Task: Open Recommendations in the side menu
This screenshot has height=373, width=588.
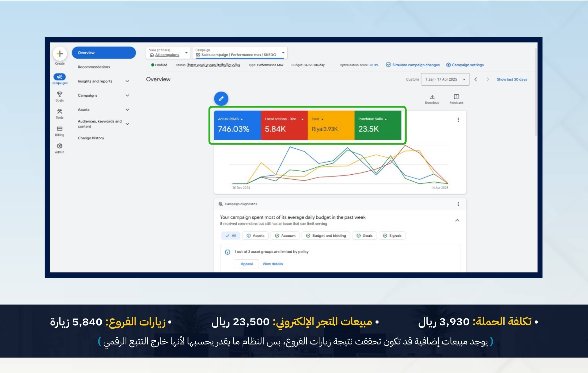Action: click(x=94, y=67)
